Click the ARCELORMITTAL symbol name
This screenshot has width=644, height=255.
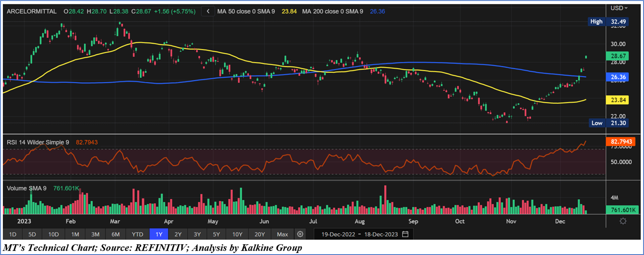click(32, 11)
